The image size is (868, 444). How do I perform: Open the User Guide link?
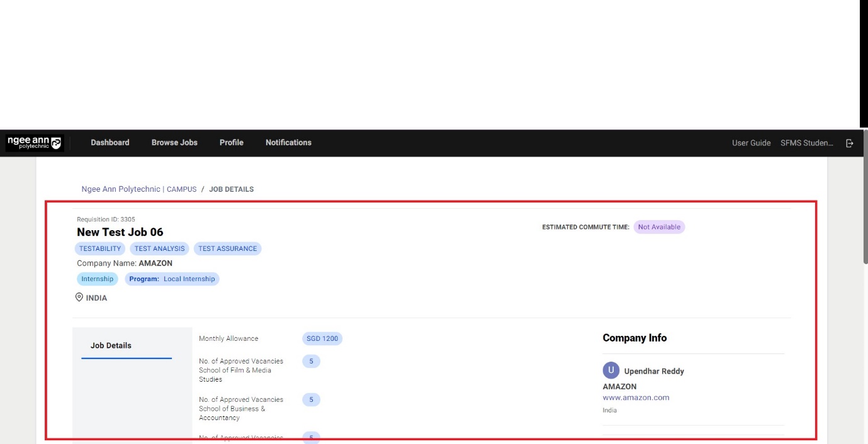click(751, 143)
